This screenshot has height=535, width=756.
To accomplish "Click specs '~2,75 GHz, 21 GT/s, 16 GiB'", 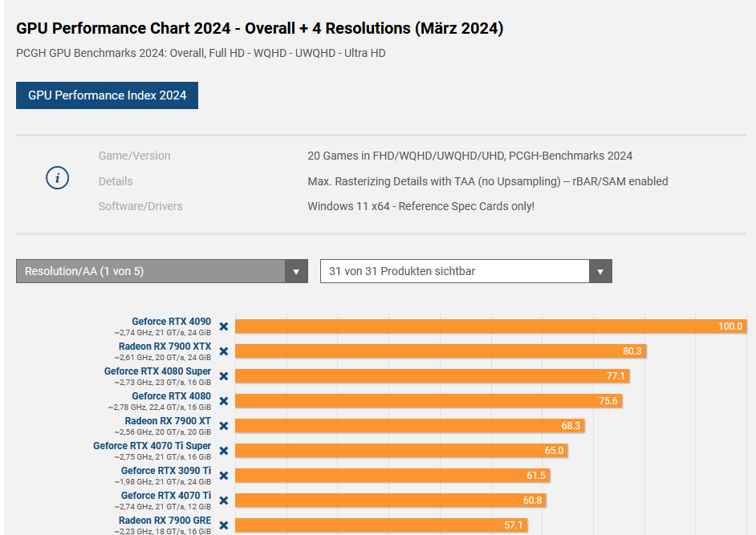I will 162,457.
